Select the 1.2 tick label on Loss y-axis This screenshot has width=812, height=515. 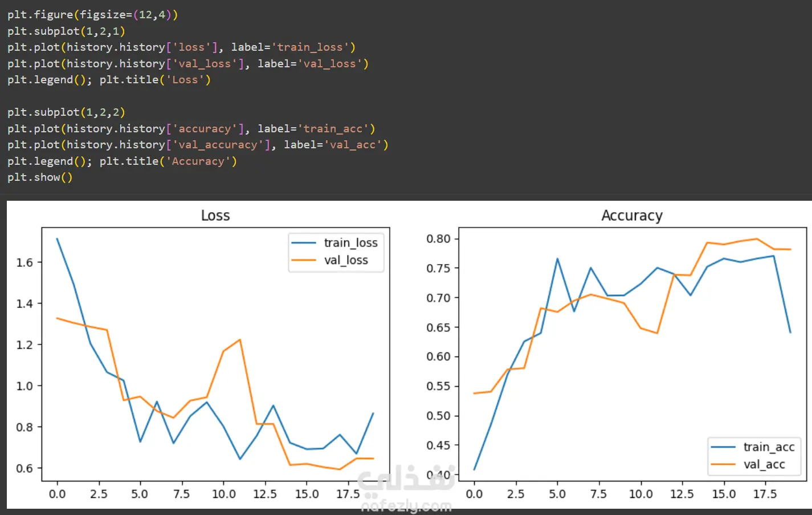pyautogui.click(x=25, y=344)
